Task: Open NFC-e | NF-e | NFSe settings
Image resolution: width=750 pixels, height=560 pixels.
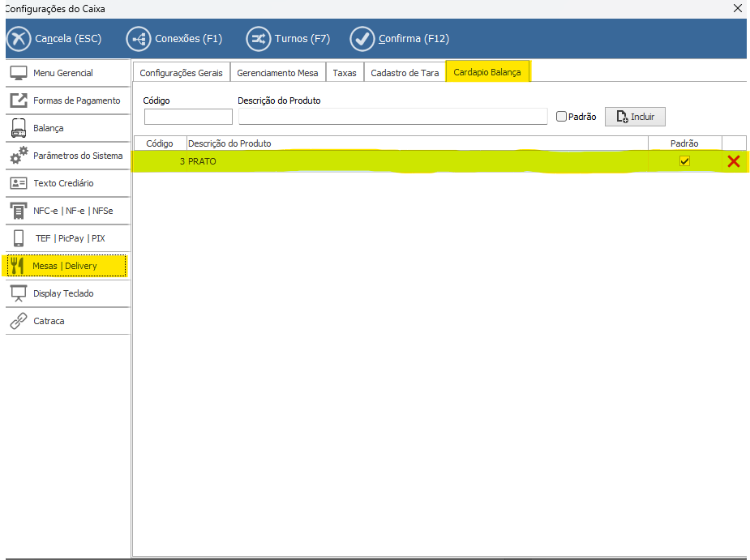Action: pyautogui.click(x=73, y=211)
